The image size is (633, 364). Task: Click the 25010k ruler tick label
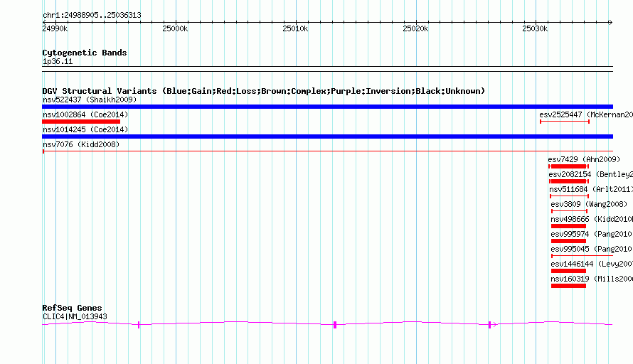pos(295,28)
